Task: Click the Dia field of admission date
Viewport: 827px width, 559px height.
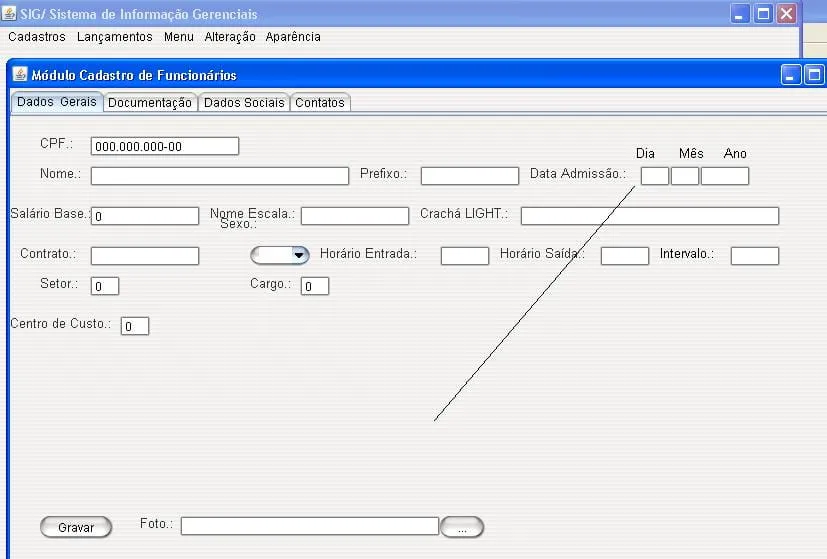Action: (654, 176)
